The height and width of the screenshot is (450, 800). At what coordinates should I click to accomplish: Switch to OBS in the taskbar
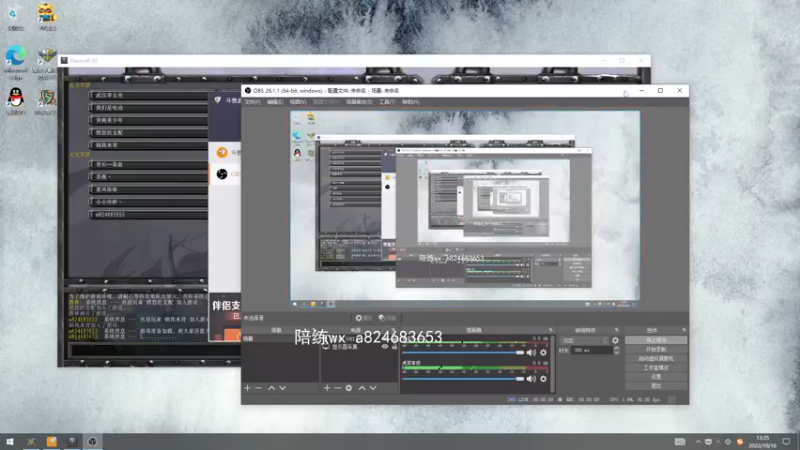(92, 441)
